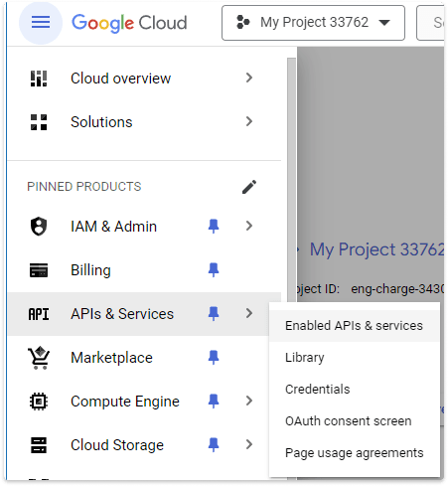Click the project ID eng-charge text
The width and height of the screenshot is (448, 486).
coord(397,289)
